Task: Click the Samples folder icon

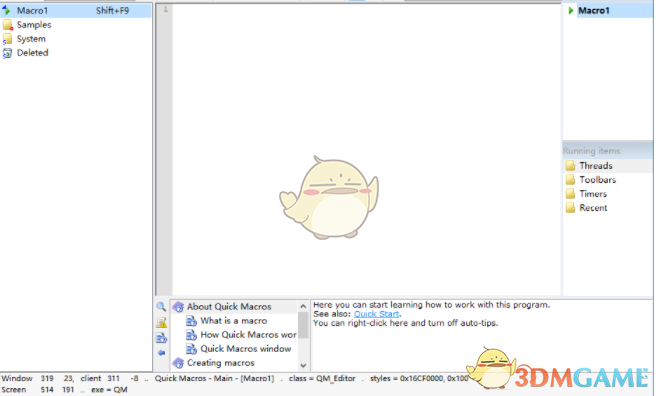Action: point(7,25)
